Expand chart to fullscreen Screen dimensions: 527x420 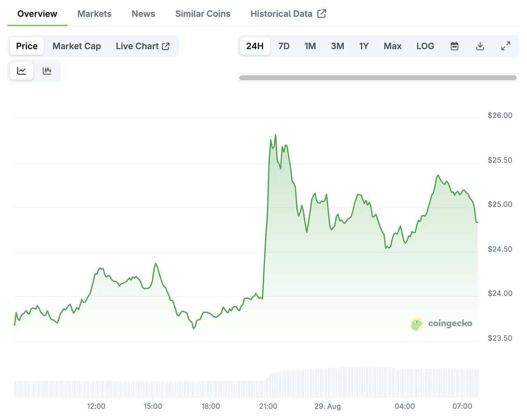click(505, 46)
